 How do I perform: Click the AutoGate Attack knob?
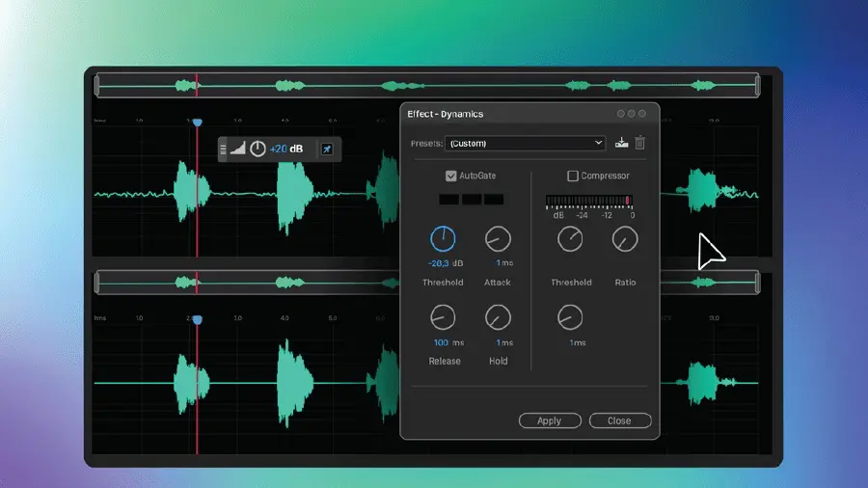[x=498, y=239]
